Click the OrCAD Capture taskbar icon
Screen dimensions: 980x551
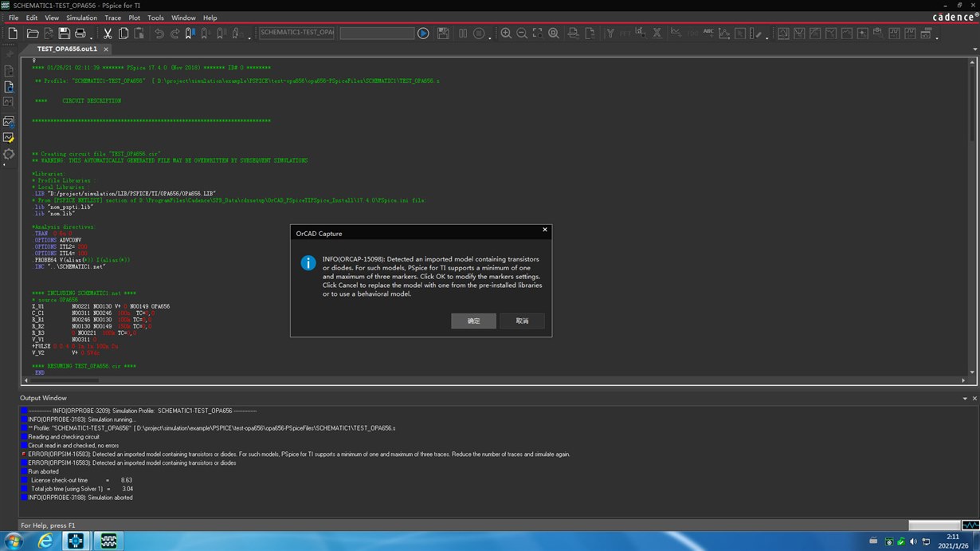76,541
